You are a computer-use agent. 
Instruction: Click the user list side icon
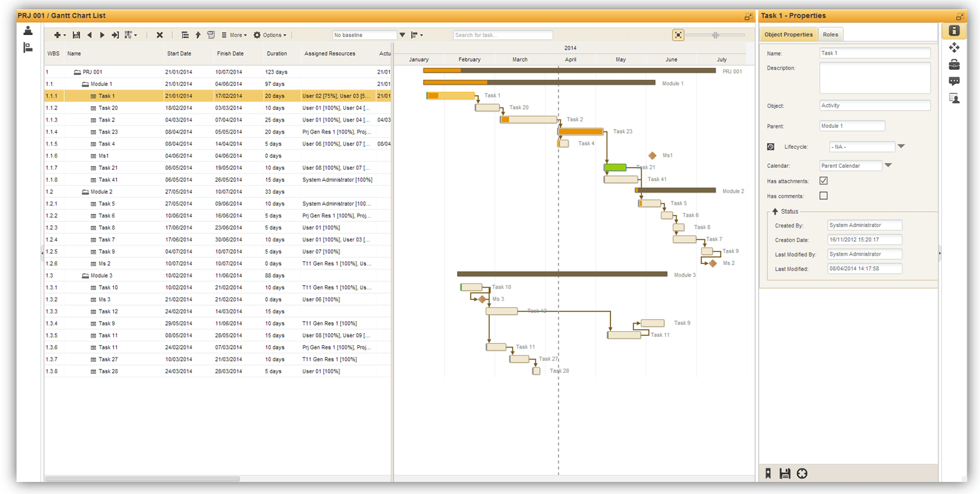(x=954, y=99)
